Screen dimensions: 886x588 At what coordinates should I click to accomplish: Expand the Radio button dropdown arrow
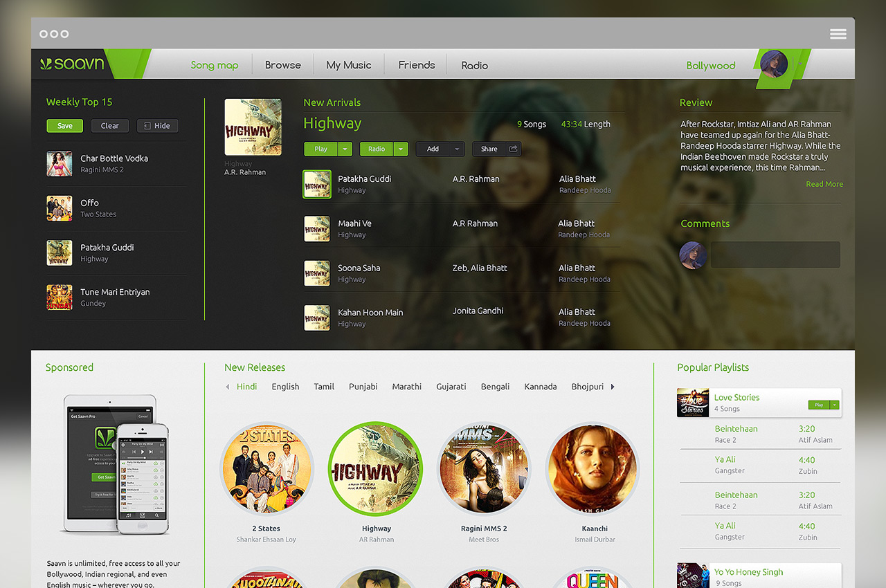coord(401,149)
